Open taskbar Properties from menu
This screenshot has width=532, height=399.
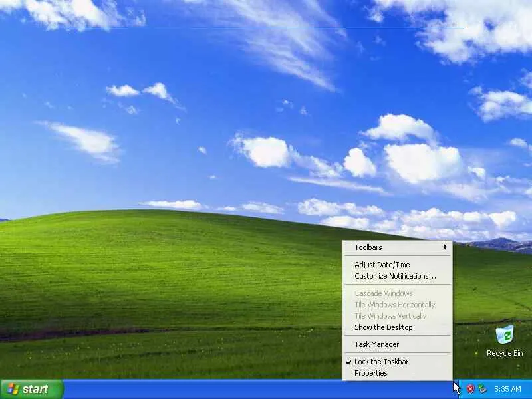[x=398, y=373]
